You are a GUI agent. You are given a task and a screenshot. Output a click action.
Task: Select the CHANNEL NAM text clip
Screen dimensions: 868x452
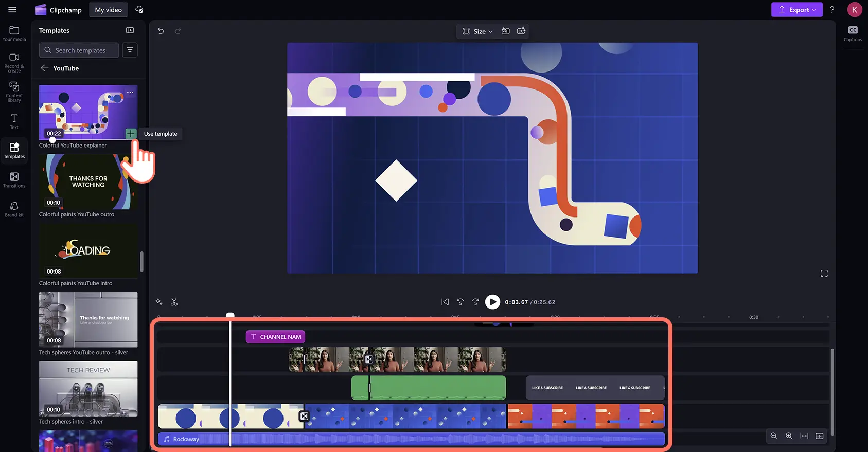pyautogui.click(x=275, y=337)
